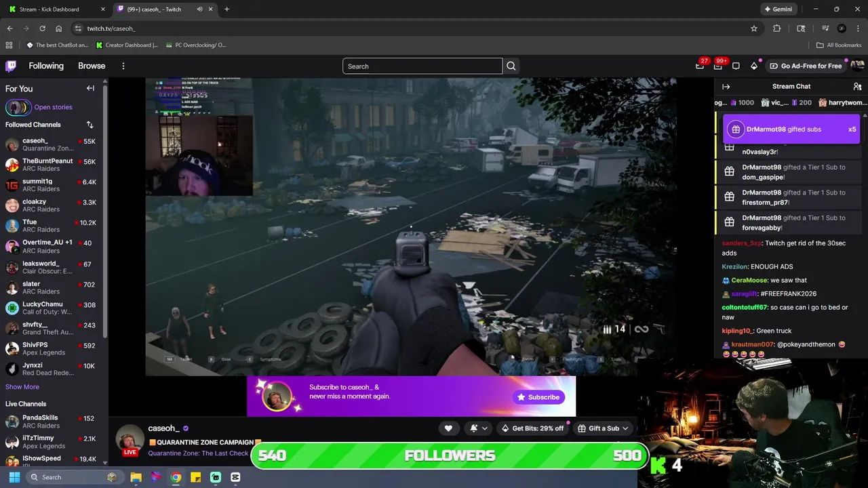
Task: Select the caseoh_ - Twitch browser tab
Action: tap(163, 9)
